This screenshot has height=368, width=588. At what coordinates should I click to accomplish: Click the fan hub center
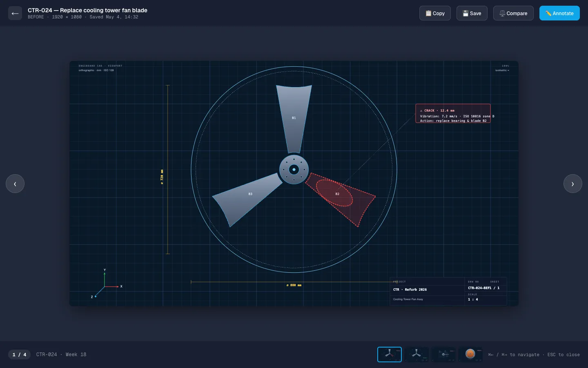coord(294,169)
